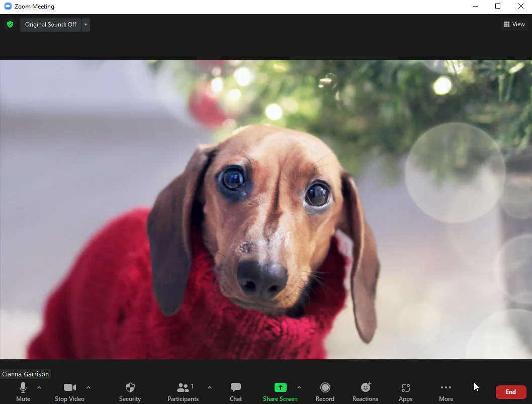
Task: Open Zoom Apps
Action: click(x=405, y=392)
